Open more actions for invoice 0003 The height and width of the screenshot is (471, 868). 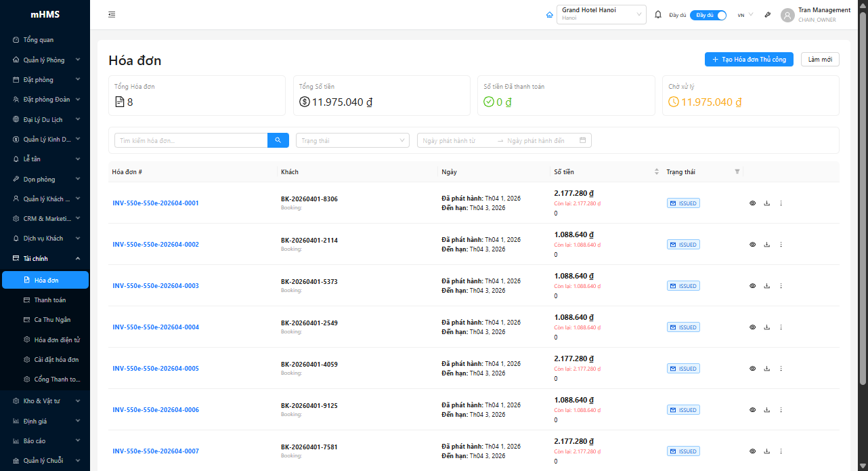781,286
